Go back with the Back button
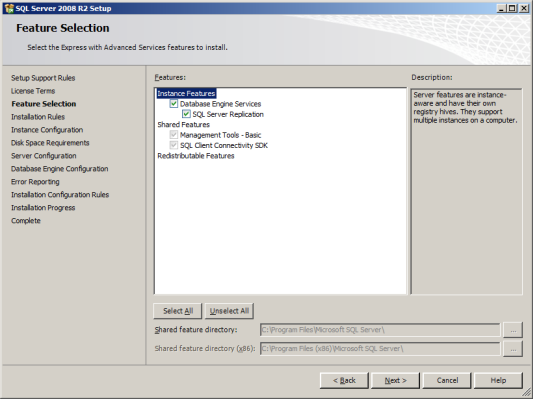Viewport: 533px width, 399px height. (x=344, y=380)
